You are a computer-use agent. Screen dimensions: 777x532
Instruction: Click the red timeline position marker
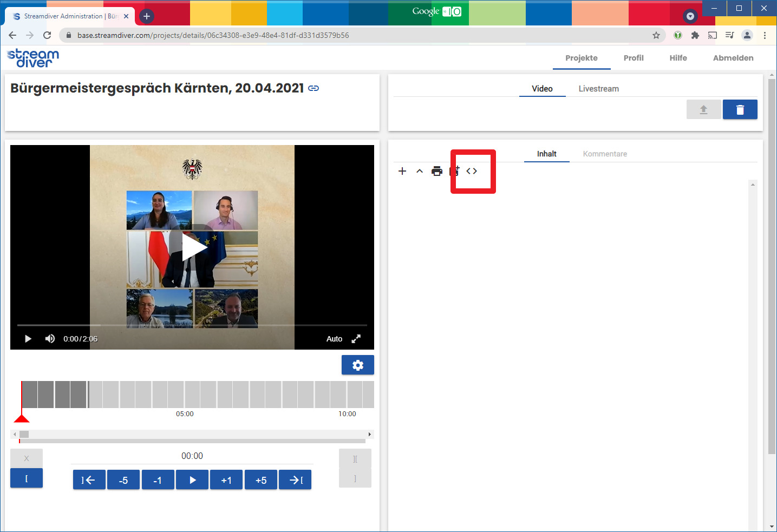click(22, 418)
